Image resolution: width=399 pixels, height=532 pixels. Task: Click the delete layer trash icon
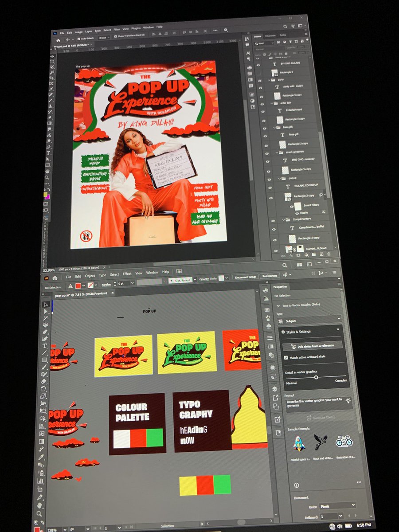pos(328,254)
